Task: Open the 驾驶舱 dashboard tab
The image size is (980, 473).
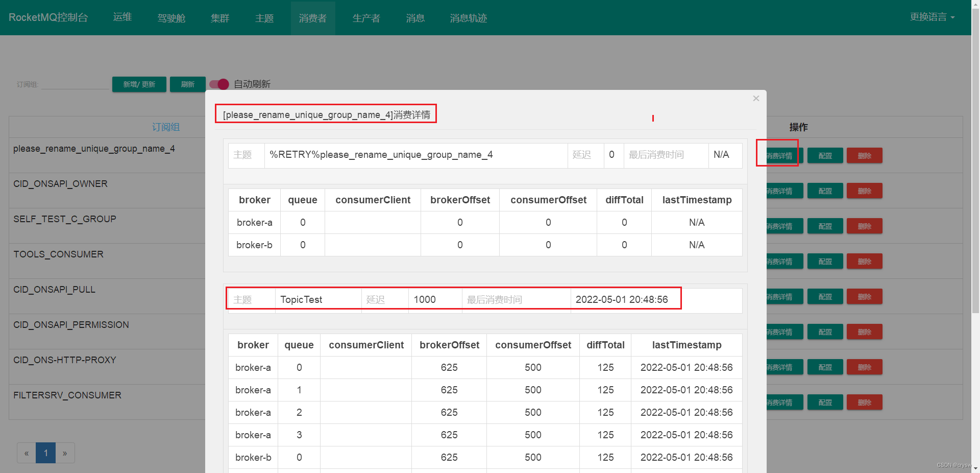Action: 171,18
